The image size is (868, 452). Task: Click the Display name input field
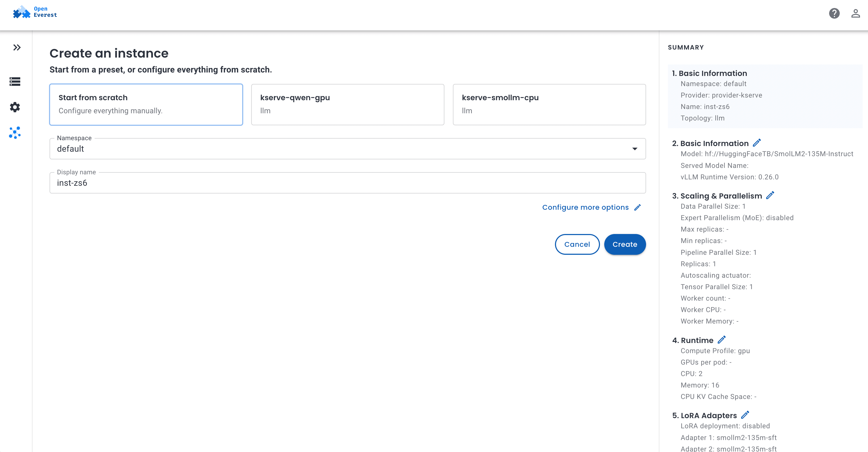click(348, 183)
